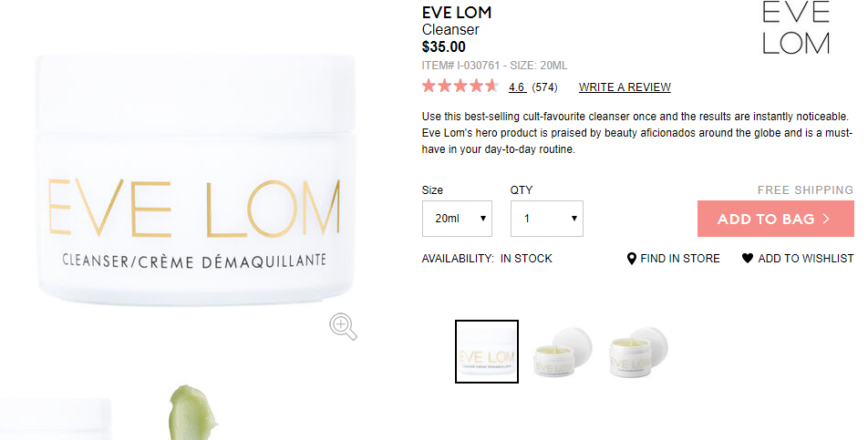The width and height of the screenshot is (868, 440).
Task: Click the pink star rating icons
Action: (x=460, y=87)
